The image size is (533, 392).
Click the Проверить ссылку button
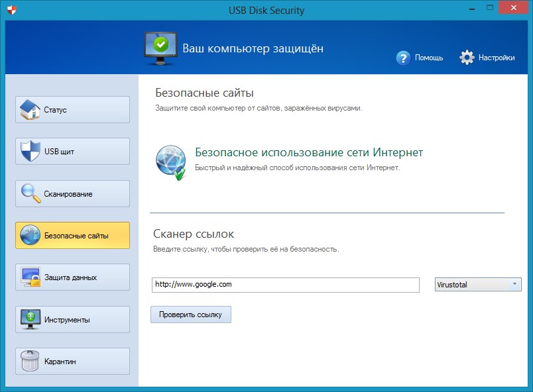(x=191, y=315)
